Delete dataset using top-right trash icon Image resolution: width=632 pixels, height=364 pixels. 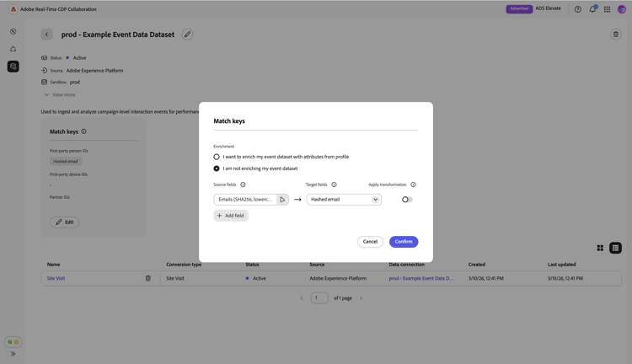[x=615, y=35]
